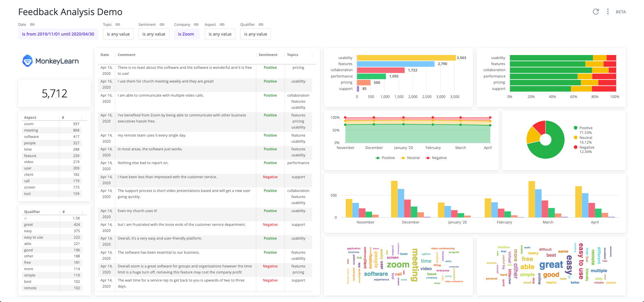Open the Aspect filter 'is any value'
644x302 pixels.
220,34
